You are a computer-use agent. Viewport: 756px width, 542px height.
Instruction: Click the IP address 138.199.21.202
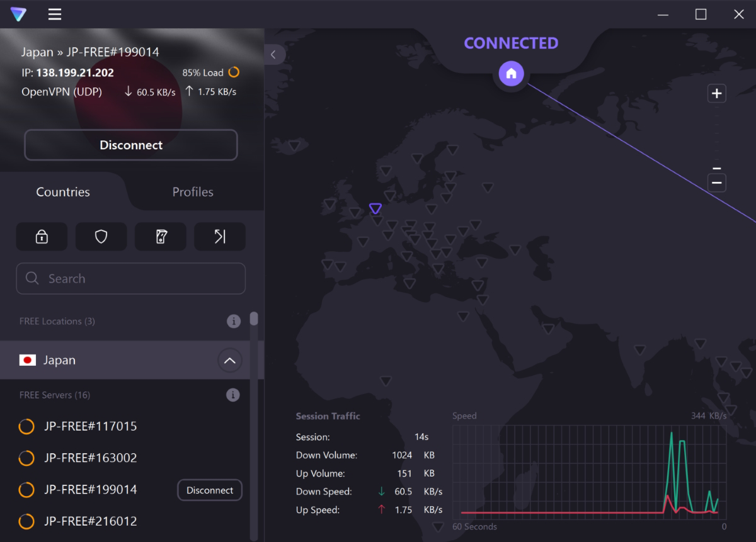75,72
